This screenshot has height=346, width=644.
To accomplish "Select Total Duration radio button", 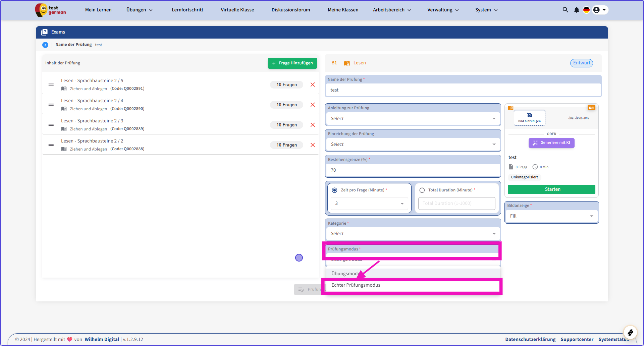I will (x=422, y=190).
